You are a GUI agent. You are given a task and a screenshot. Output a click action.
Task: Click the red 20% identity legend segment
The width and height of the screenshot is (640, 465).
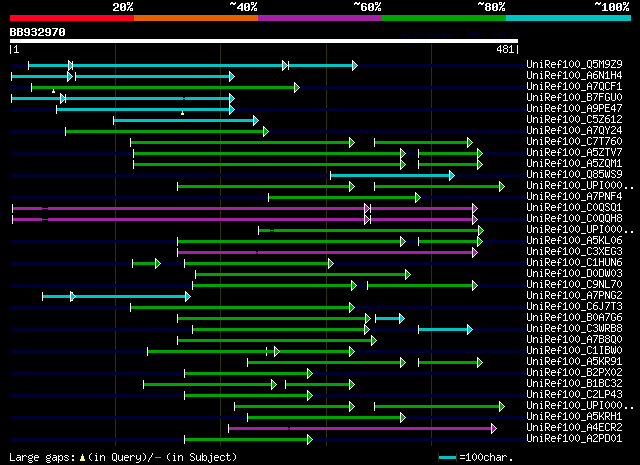(72, 18)
